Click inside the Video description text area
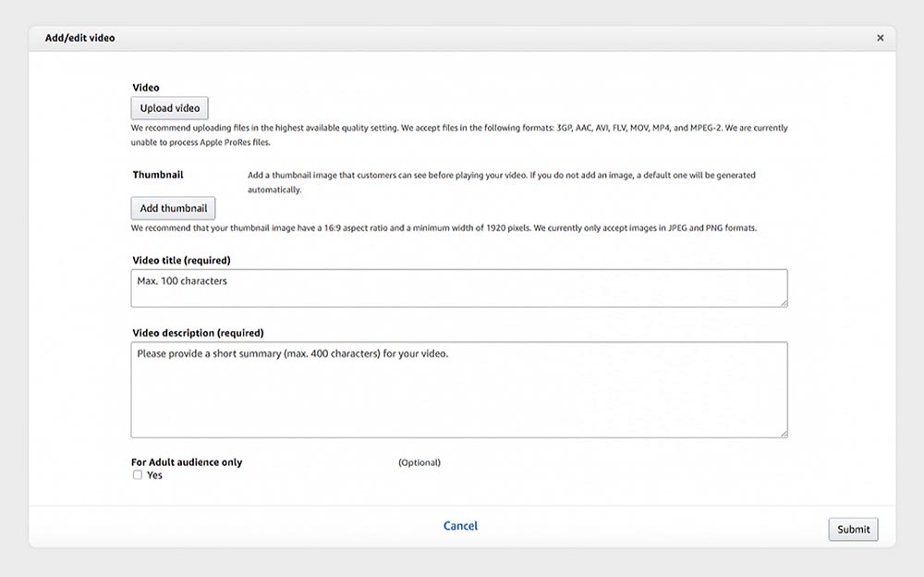The height and width of the screenshot is (577, 924). [x=458, y=389]
